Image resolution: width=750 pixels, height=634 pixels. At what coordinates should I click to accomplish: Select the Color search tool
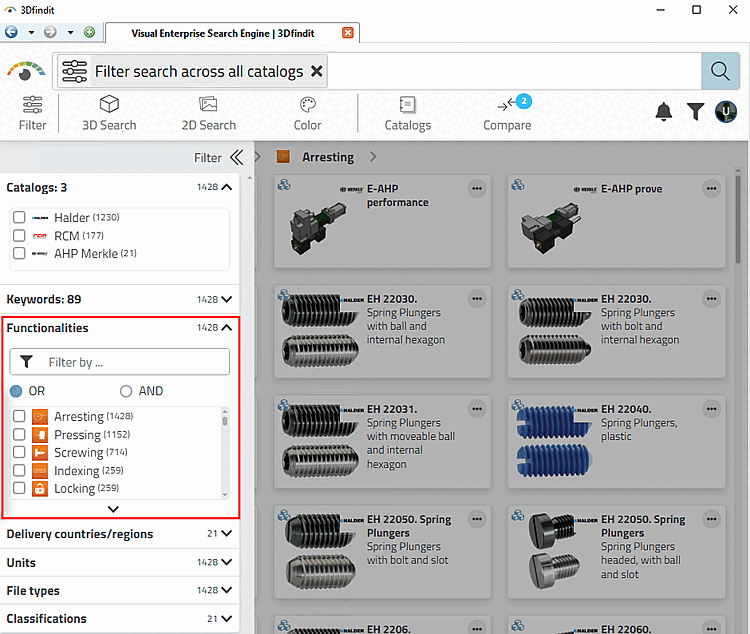click(307, 113)
